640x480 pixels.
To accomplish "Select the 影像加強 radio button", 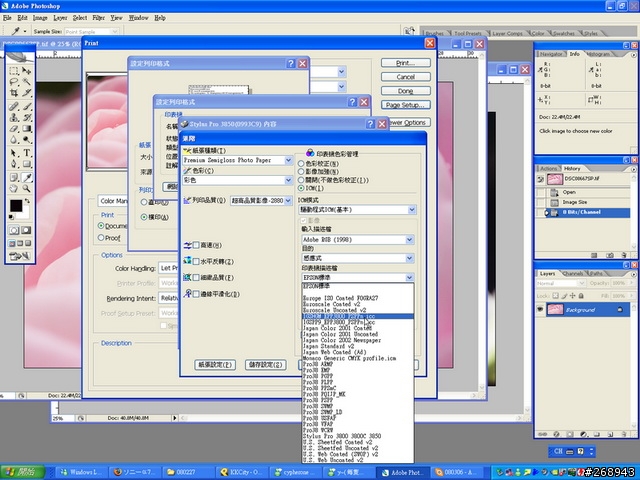I will (301, 171).
